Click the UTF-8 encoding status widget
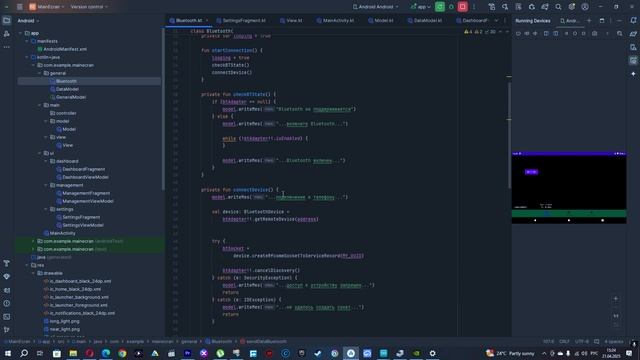The image size is (640, 360). [x=582, y=342]
